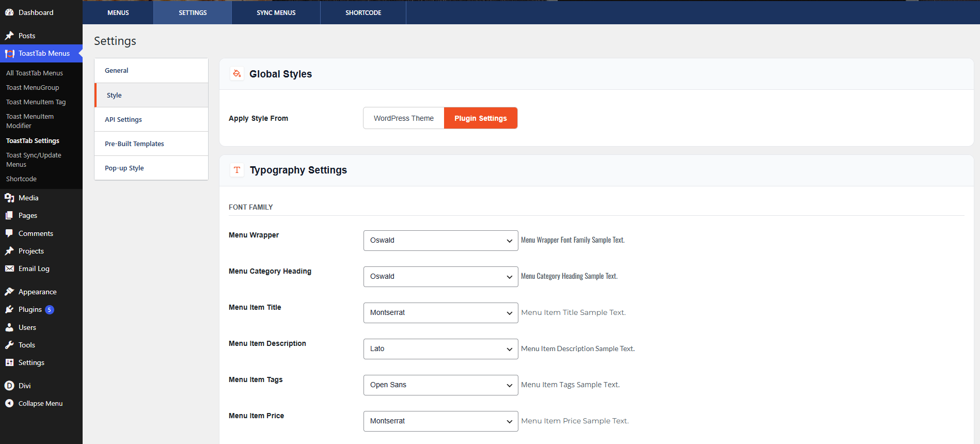Click the Media icon in sidebar
980x444 pixels.
(x=9, y=198)
